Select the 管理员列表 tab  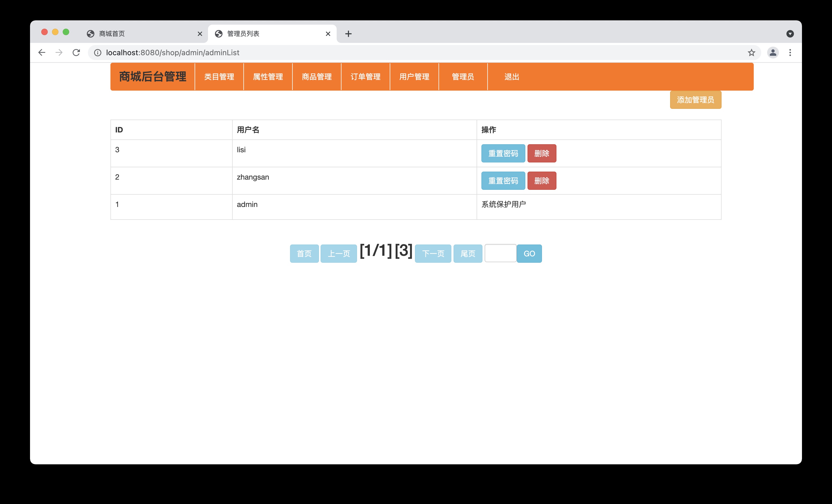point(272,34)
